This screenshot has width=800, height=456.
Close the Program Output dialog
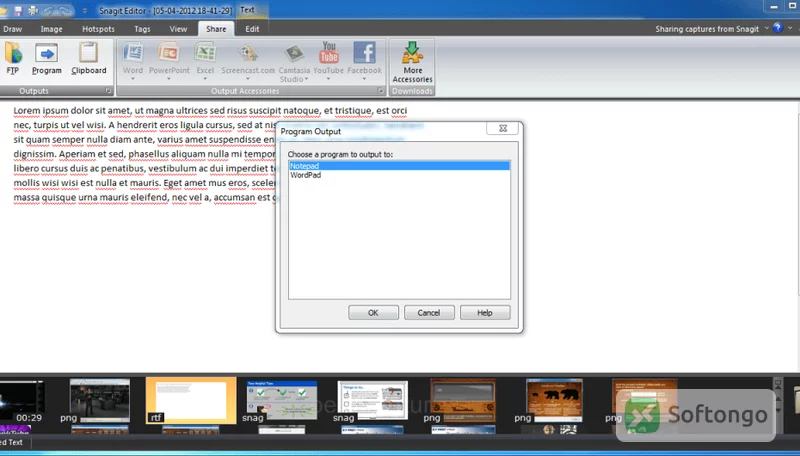coord(503,129)
